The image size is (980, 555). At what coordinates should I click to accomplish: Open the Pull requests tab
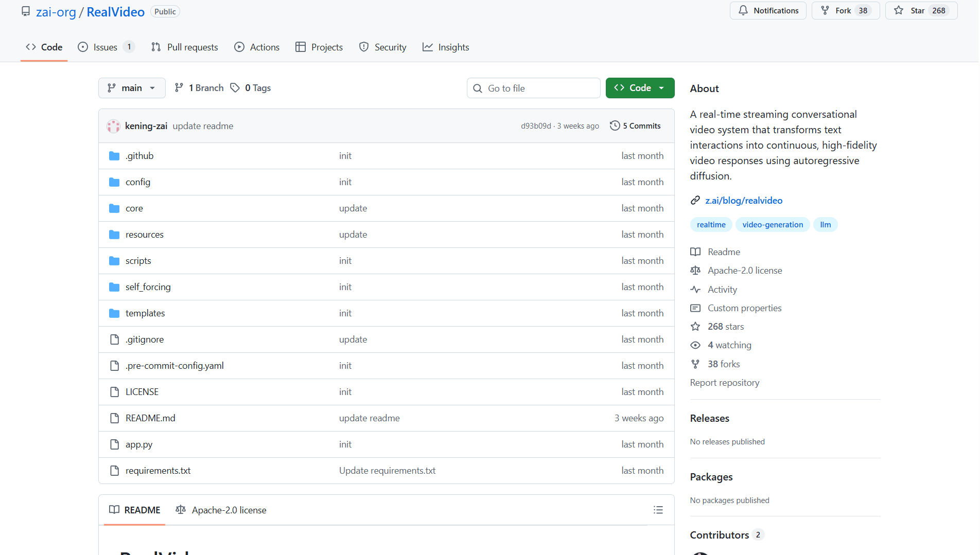[185, 47]
